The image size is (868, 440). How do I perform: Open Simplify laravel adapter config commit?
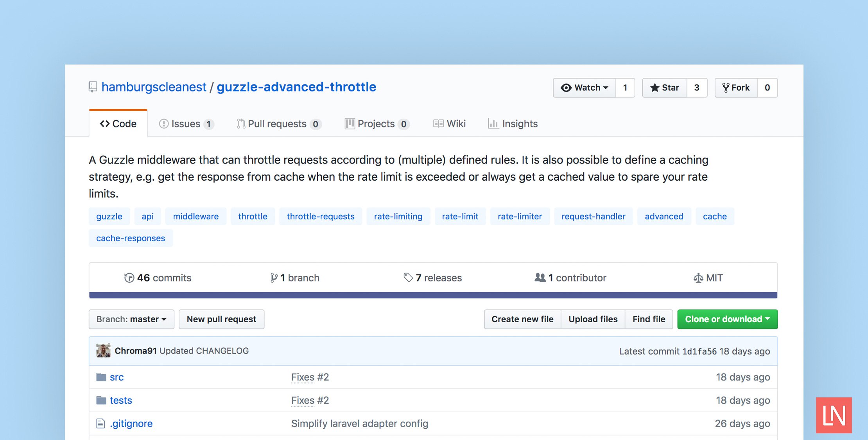click(360, 424)
